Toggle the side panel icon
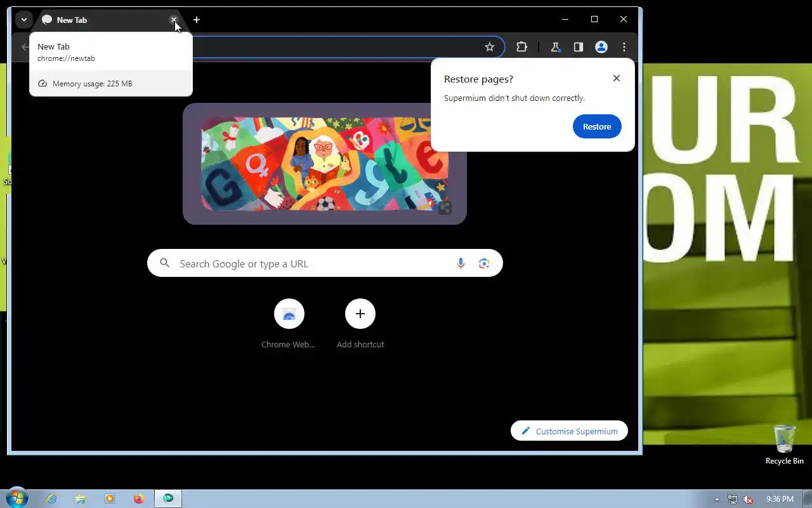The image size is (812, 508). (579, 47)
